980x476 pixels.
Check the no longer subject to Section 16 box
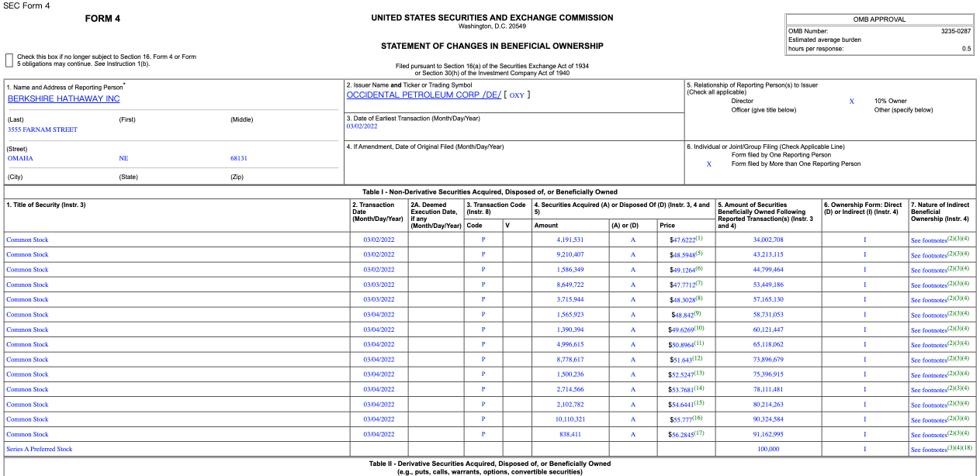pos(9,60)
